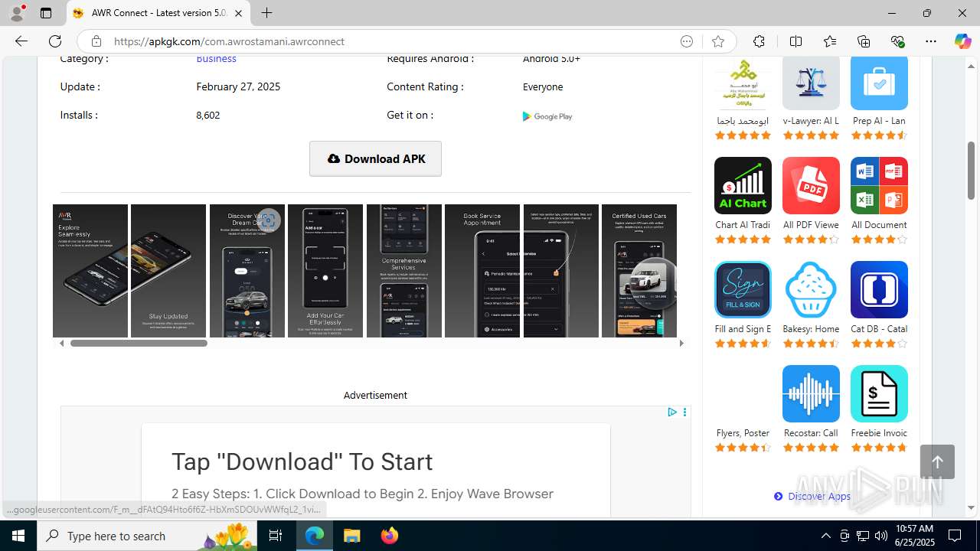Screen dimensions: 980x551
Task: Open the Chart AI Trading app icon
Action: coord(743,185)
